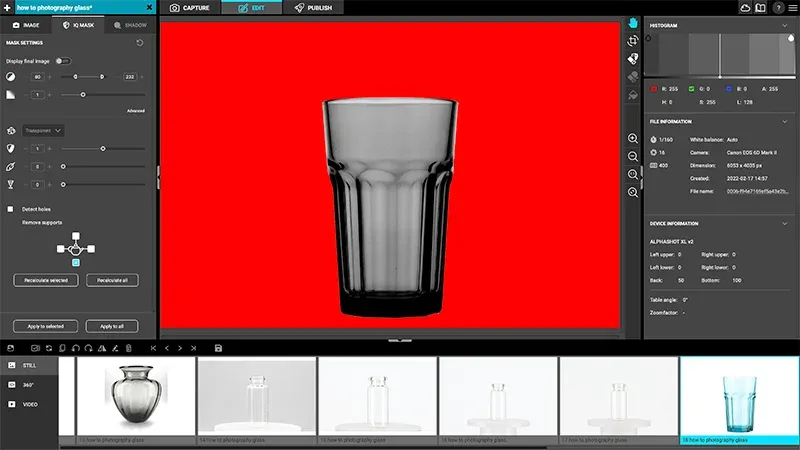Switch to the Publish tab
The width and height of the screenshot is (800, 450).
point(313,8)
